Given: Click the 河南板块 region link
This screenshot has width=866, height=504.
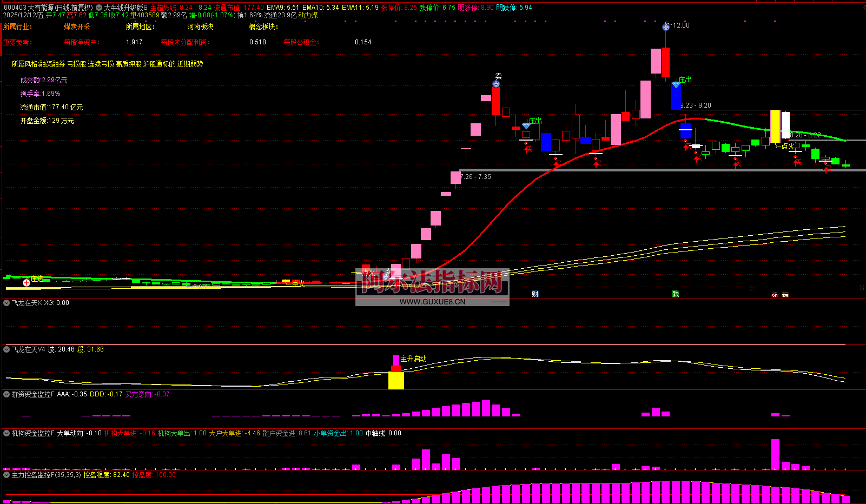Looking at the screenshot, I should click(200, 26).
